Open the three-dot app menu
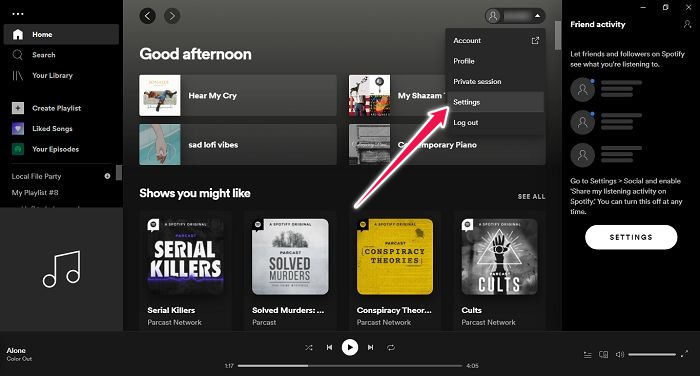This screenshot has width=700, height=376. click(18, 14)
